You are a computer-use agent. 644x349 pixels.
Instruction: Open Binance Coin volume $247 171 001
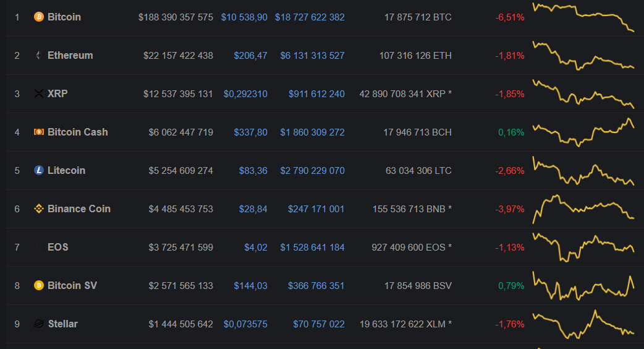[x=316, y=209]
